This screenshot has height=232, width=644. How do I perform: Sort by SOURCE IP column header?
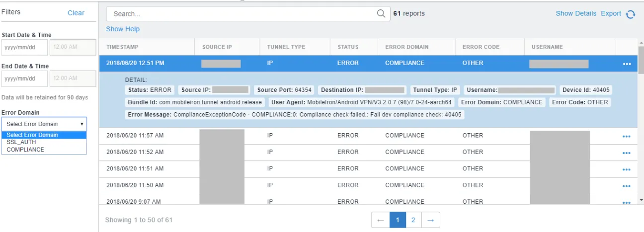[217, 47]
